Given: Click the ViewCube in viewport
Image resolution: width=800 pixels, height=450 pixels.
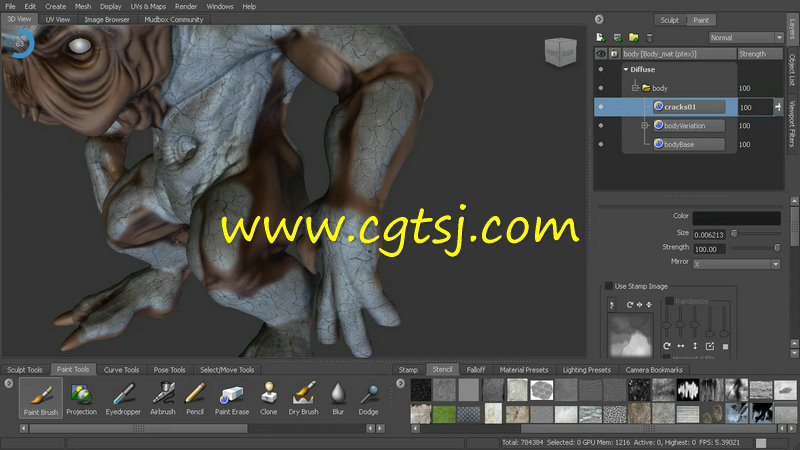Looking at the screenshot, I should click(x=560, y=52).
